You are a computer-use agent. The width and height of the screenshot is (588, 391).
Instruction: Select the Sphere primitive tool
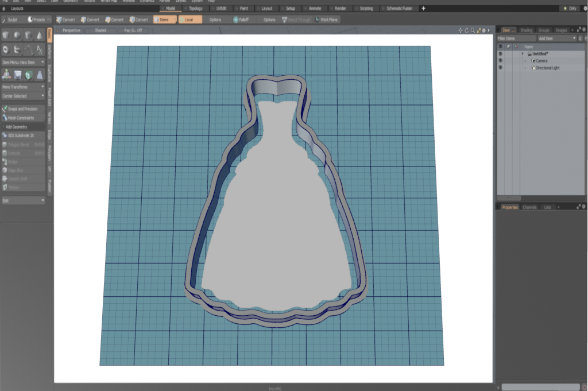tap(17, 36)
